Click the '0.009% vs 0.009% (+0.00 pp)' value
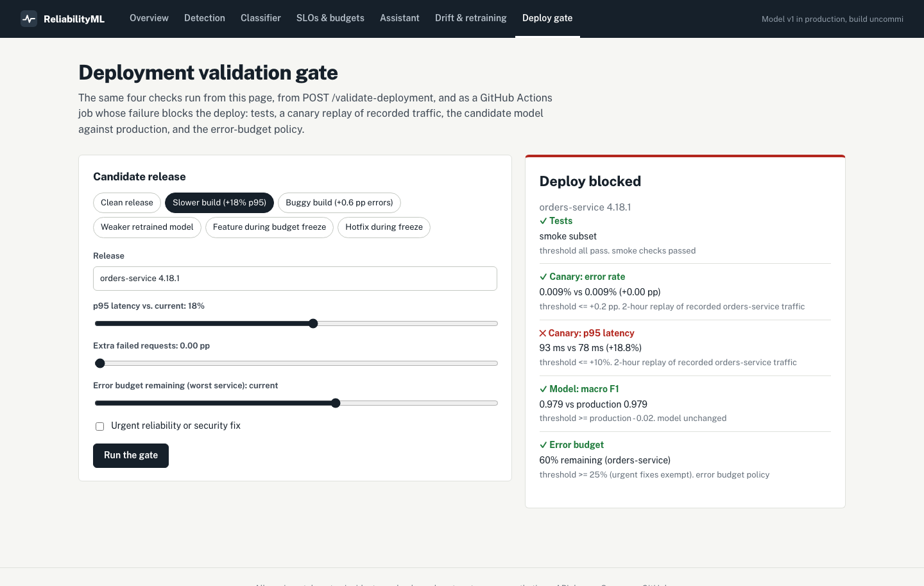The width and height of the screenshot is (924, 586). [600, 292]
